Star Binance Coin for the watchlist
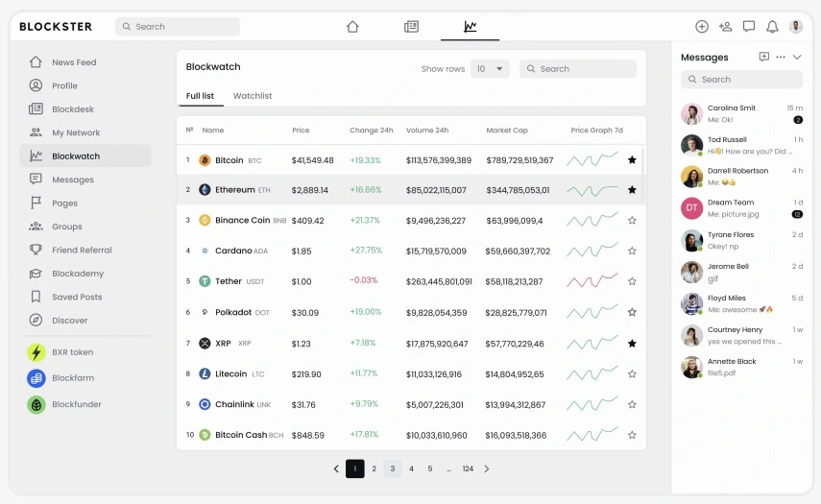 (x=632, y=221)
